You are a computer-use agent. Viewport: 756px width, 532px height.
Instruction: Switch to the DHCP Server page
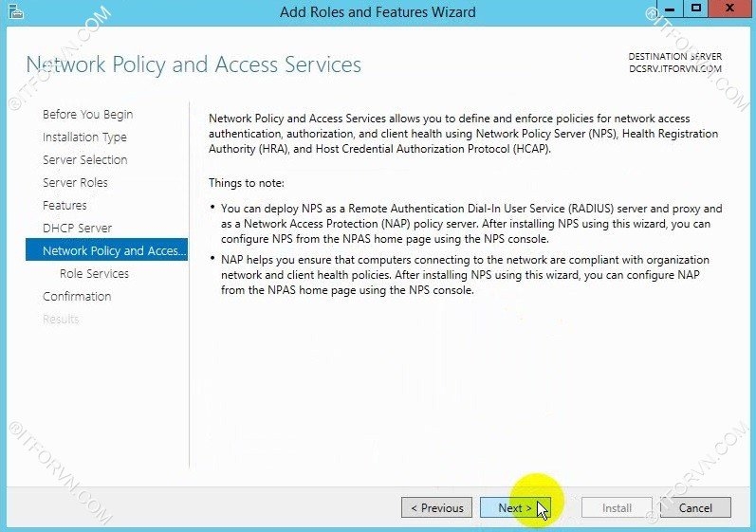click(x=77, y=229)
